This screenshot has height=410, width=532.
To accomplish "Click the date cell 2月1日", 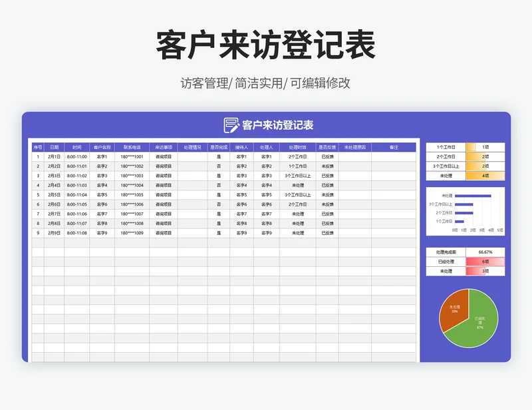I will [55, 157].
